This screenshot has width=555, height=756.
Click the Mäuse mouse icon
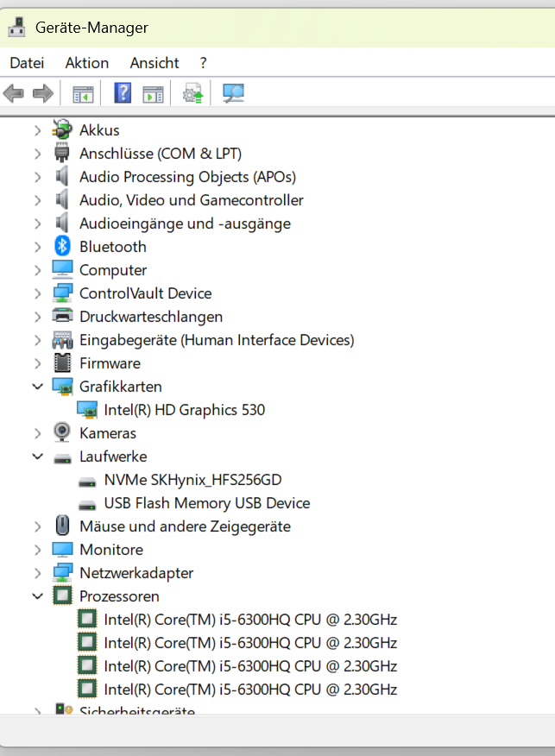[x=62, y=526]
